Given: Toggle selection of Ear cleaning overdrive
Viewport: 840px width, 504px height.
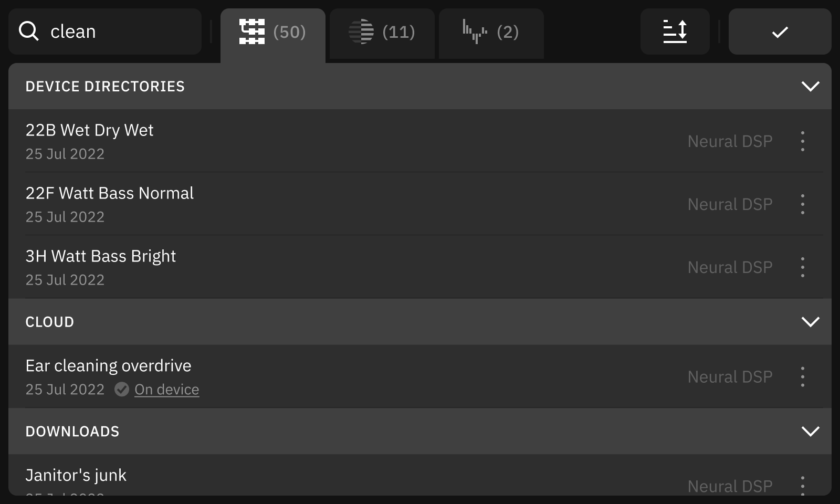Looking at the screenshot, I should tap(315, 376).
